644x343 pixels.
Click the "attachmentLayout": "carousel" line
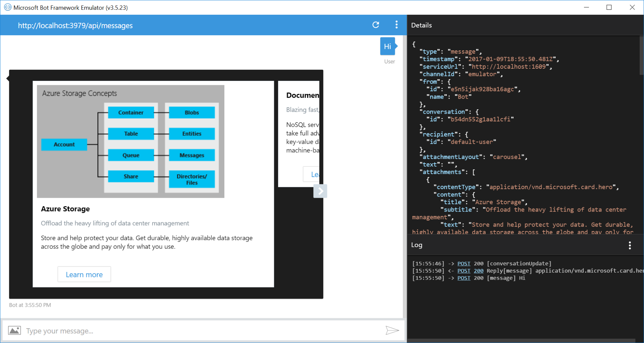pos(473,157)
